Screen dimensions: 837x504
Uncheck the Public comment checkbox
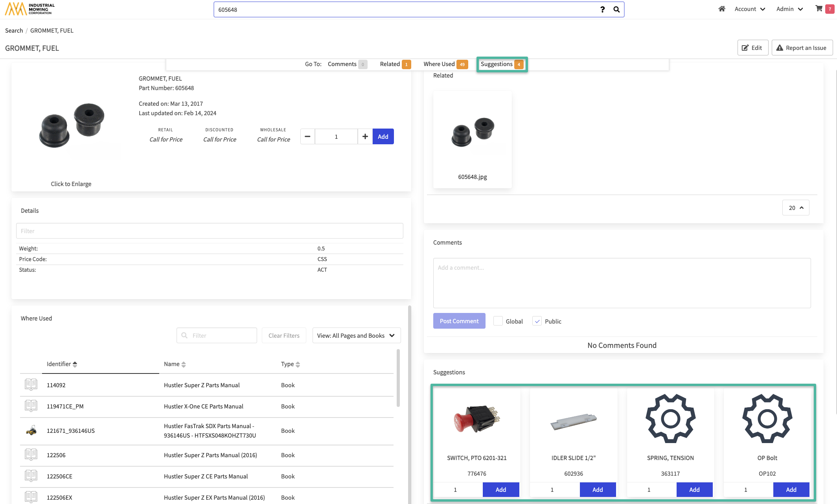tap(537, 321)
